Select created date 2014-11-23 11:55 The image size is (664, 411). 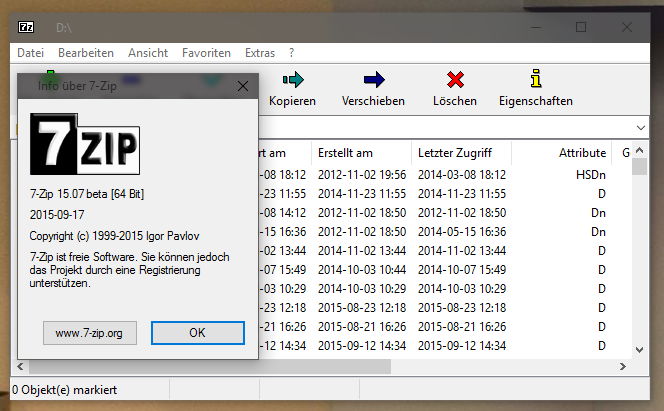click(x=362, y=194)
